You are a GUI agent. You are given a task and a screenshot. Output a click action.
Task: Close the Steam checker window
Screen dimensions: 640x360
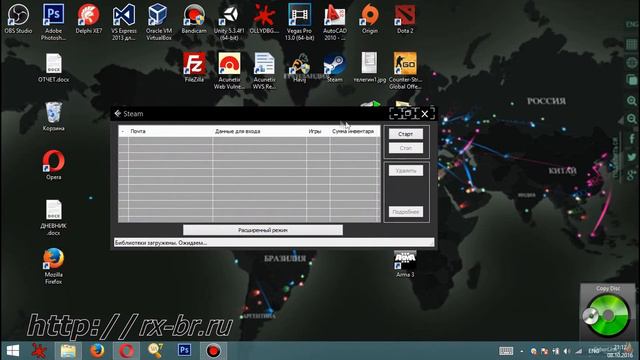click(424, 114)
